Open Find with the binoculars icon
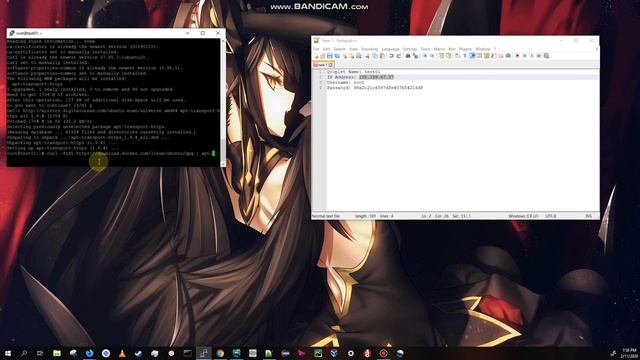 pyautogui.click(x=408, y=56)
